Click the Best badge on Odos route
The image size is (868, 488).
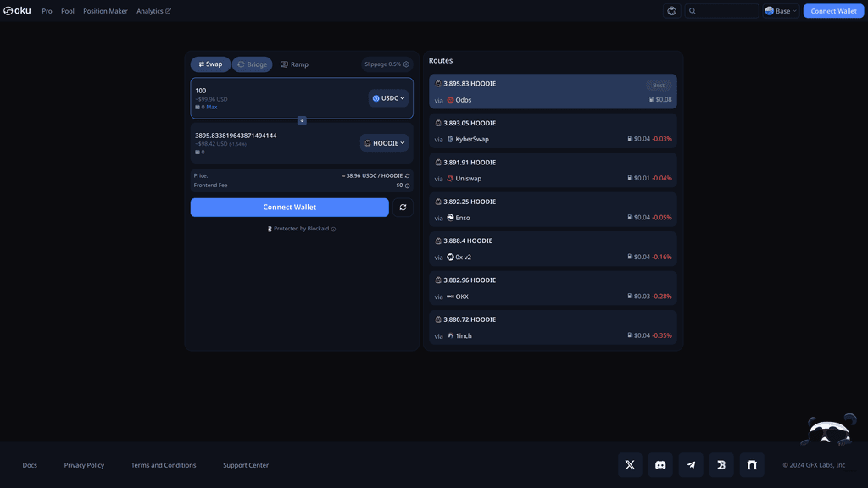click(x=658, y=86)
